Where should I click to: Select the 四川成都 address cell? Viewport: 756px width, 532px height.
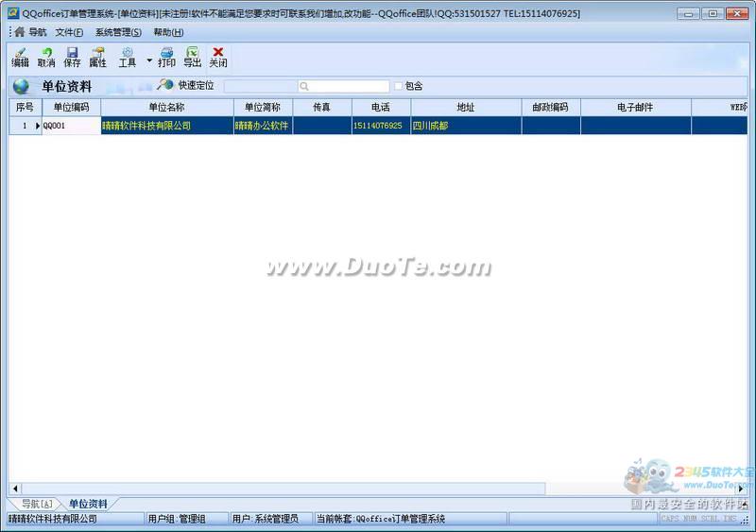pos(466,126)
